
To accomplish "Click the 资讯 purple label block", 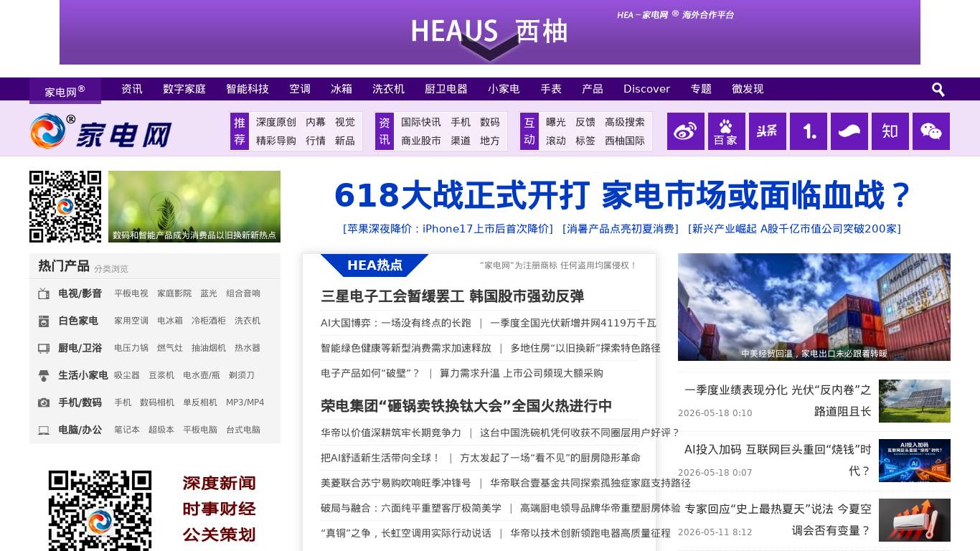I will (385, 131).
